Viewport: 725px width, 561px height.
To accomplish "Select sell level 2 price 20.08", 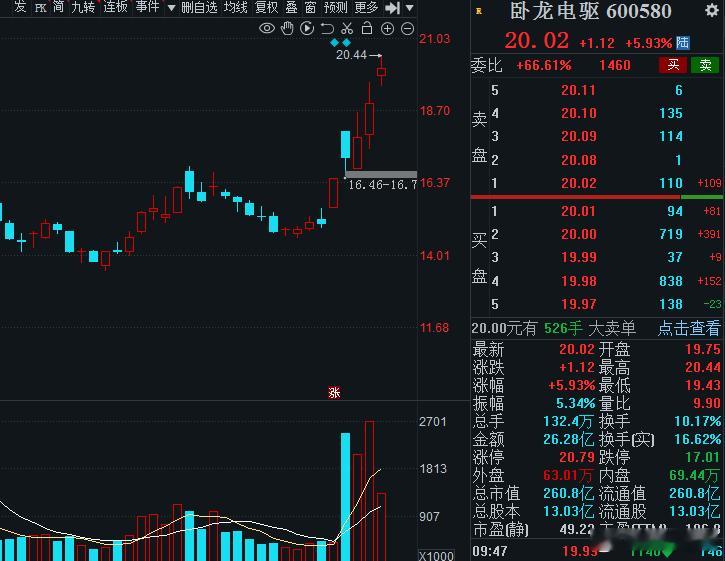I will [x=578, y=160].
